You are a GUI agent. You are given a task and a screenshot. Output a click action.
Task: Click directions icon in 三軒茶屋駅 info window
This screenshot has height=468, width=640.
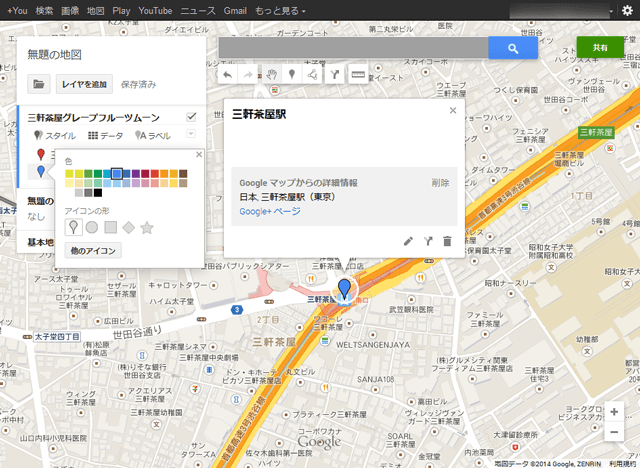(428, 241)
